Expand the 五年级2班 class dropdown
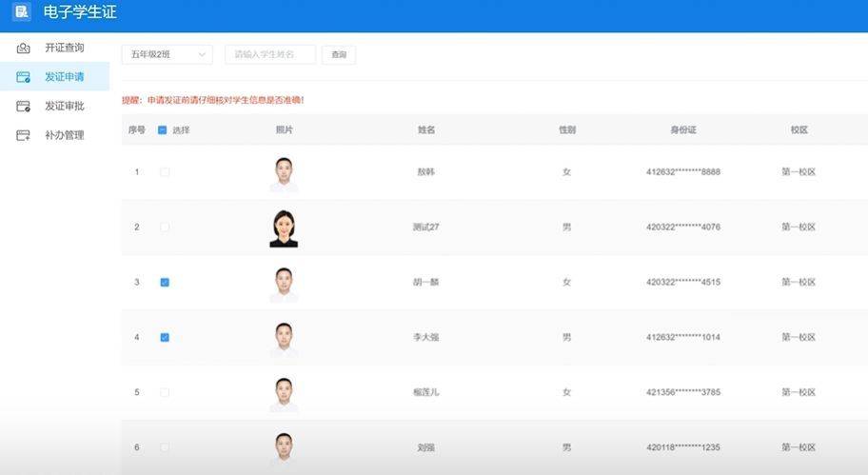 [x=167, y=55]
